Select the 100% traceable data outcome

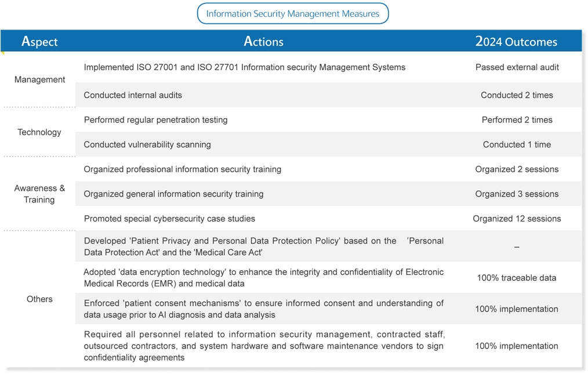(x=517, y=278)
